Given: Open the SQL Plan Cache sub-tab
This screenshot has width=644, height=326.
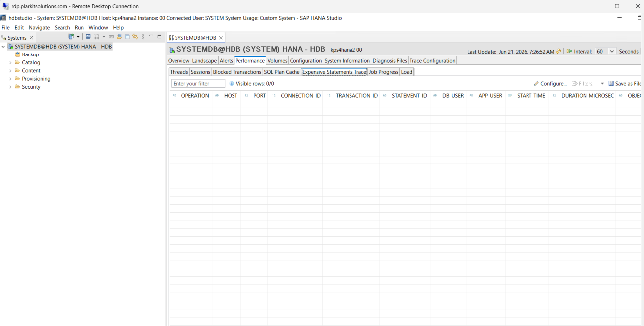Looking at the screenshot, I should point(282,72).
